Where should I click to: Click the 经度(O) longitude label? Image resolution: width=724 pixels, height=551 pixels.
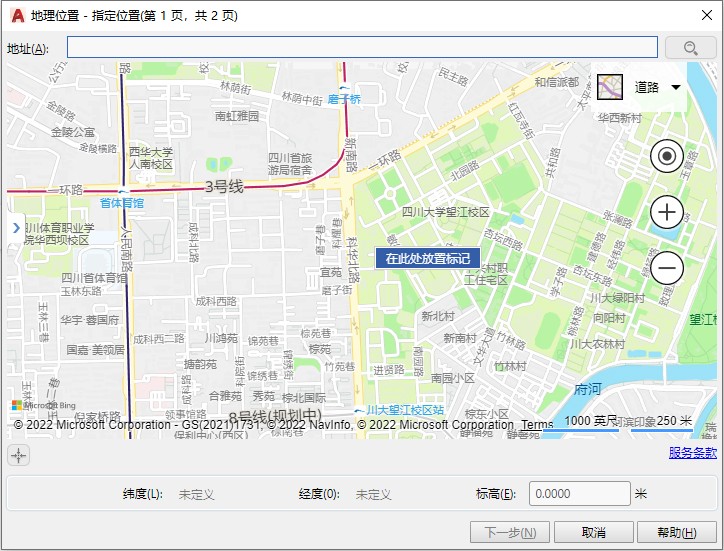[319, 494]
